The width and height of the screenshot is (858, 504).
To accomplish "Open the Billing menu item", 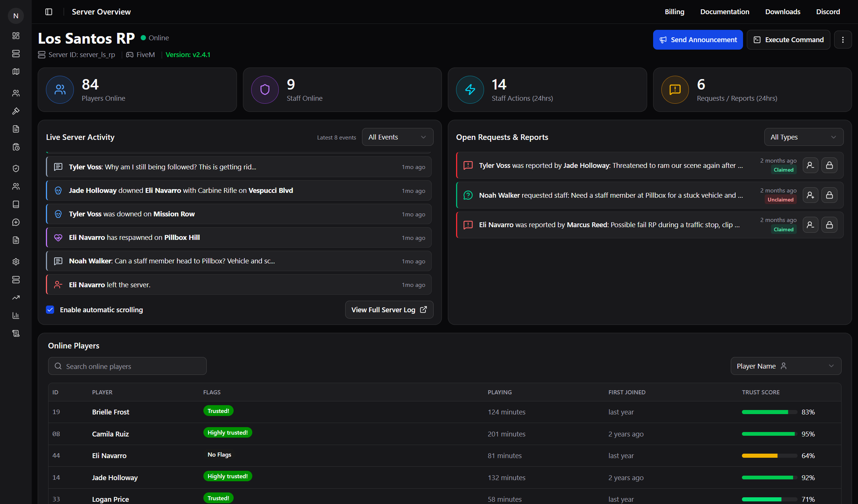I will 674,12.
